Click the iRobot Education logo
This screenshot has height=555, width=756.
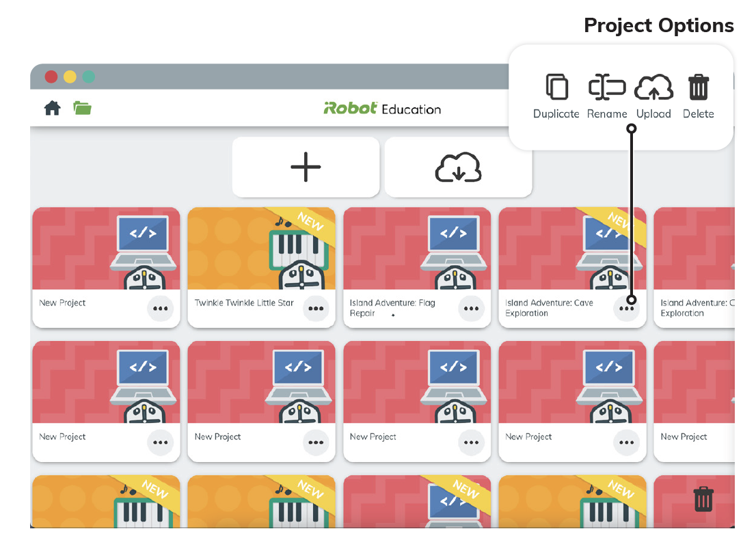(x=382, y=109)
